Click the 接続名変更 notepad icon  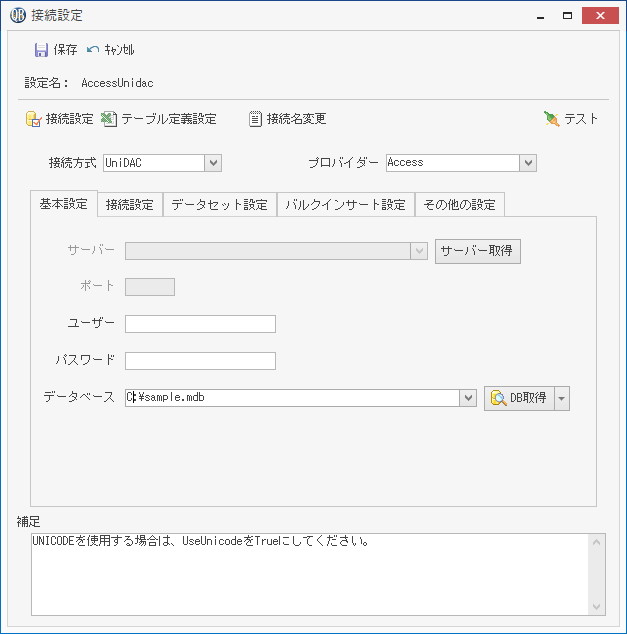tap(255, 119)
